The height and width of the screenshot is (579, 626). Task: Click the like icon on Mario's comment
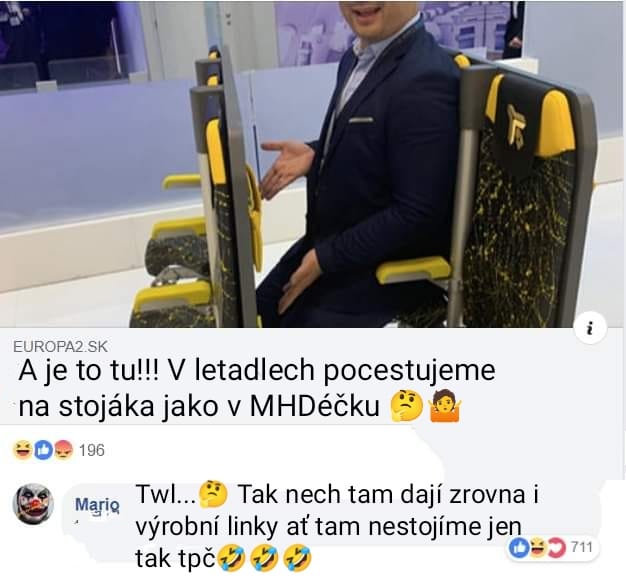(519, 547)
